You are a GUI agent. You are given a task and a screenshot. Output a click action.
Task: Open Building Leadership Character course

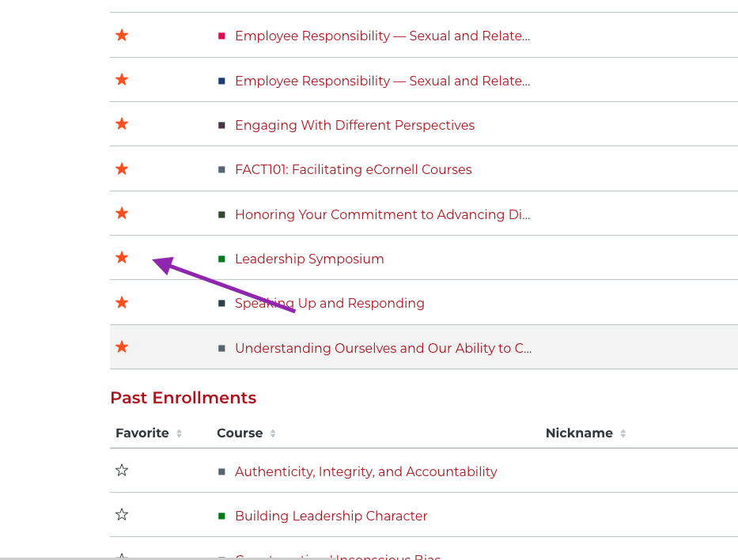click(331, 516)
